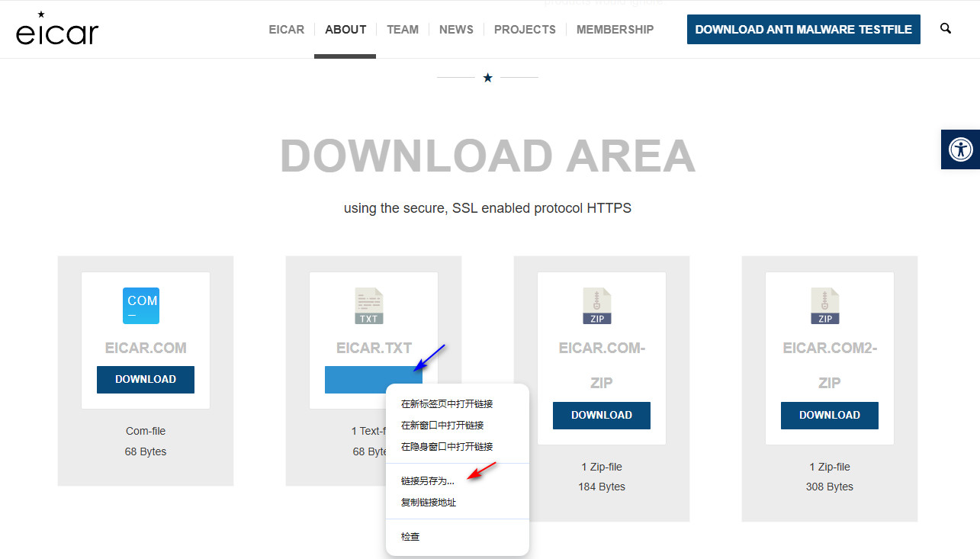This screenshot has height=559, width=980.
Task: Download the EICAR.COM file
Action: [146, 380]
